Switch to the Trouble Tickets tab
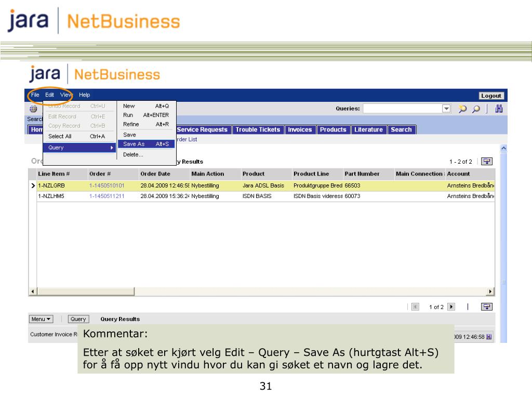Image resolution: width=532 pixels, height=399 pixels. point(258,129)
